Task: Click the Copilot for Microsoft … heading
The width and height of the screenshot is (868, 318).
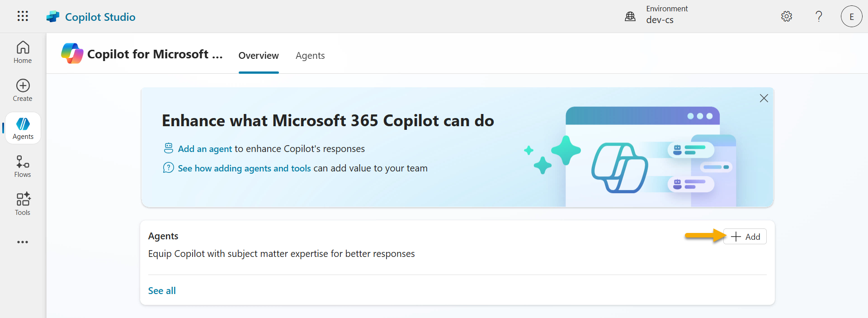Action: coord(155,54)
